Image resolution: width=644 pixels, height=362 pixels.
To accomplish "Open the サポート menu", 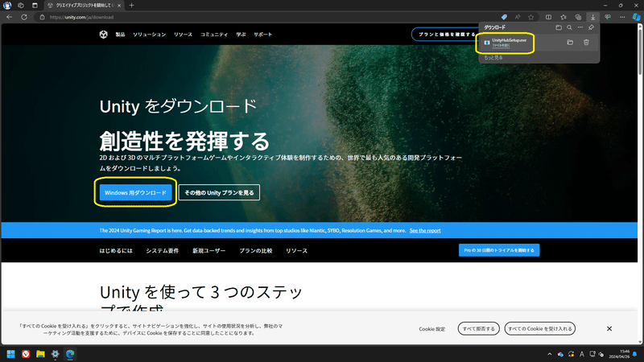I will click(263, 35).
